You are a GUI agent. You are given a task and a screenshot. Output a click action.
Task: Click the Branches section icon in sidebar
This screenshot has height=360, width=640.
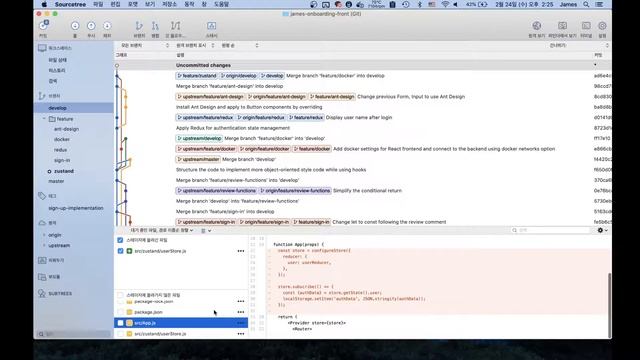pyautogui.click(x=42, y=96)
